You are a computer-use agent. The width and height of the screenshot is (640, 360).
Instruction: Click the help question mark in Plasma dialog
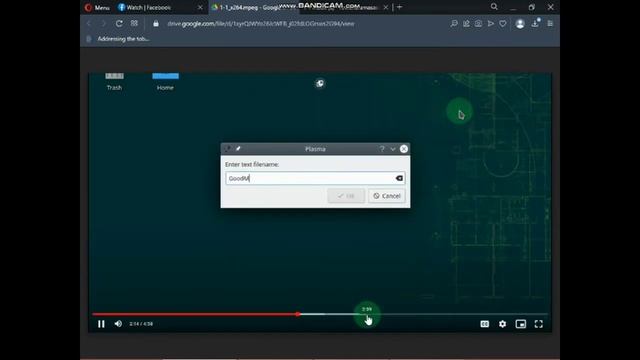(x=382, y=149)
